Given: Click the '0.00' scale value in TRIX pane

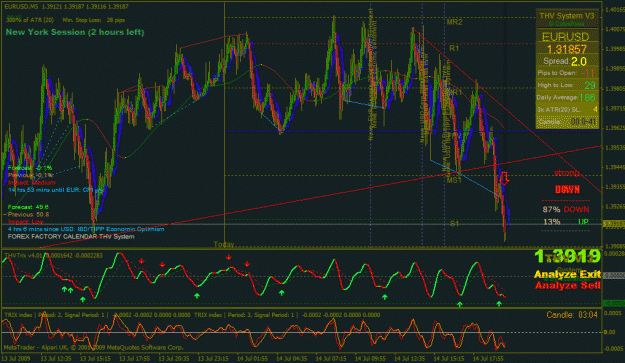Looking at the screenshot, I should pos(610,332).
